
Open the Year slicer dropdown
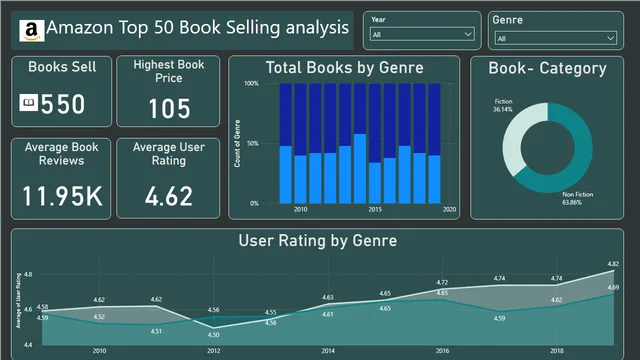coord(422,34)
